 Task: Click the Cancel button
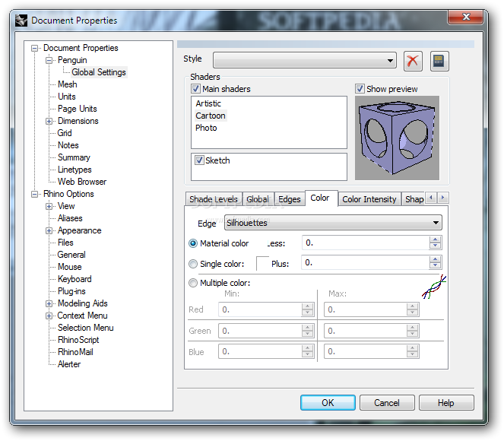coord(387,402)
